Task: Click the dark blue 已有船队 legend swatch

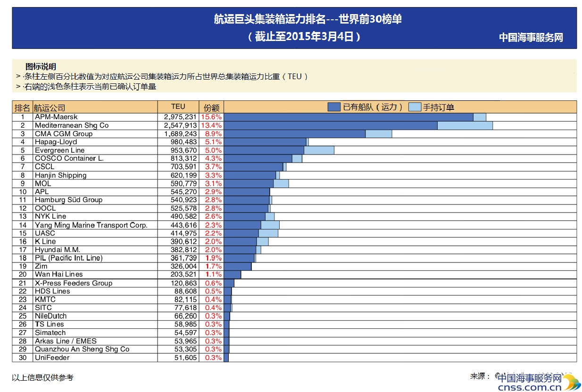Action: (334, 107)
